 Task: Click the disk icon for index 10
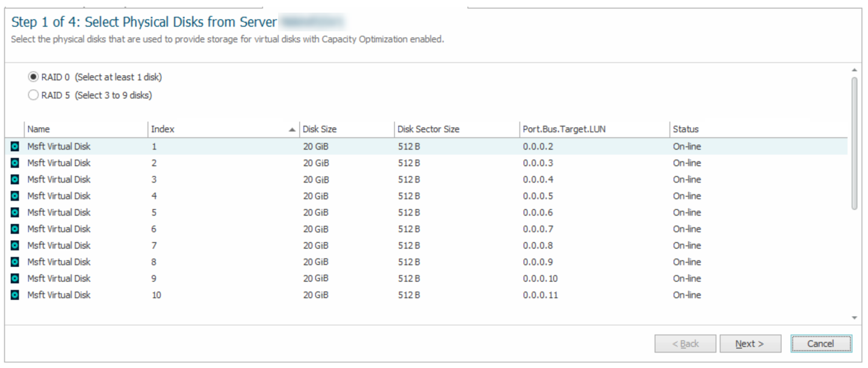click(x=15, y=295)
